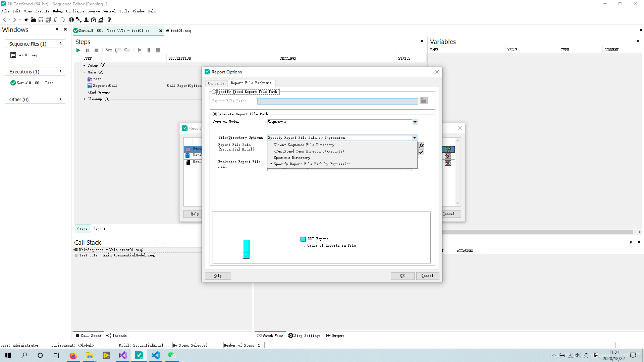
Task: Open the Step Settings pane
Action: pos(304,336)
